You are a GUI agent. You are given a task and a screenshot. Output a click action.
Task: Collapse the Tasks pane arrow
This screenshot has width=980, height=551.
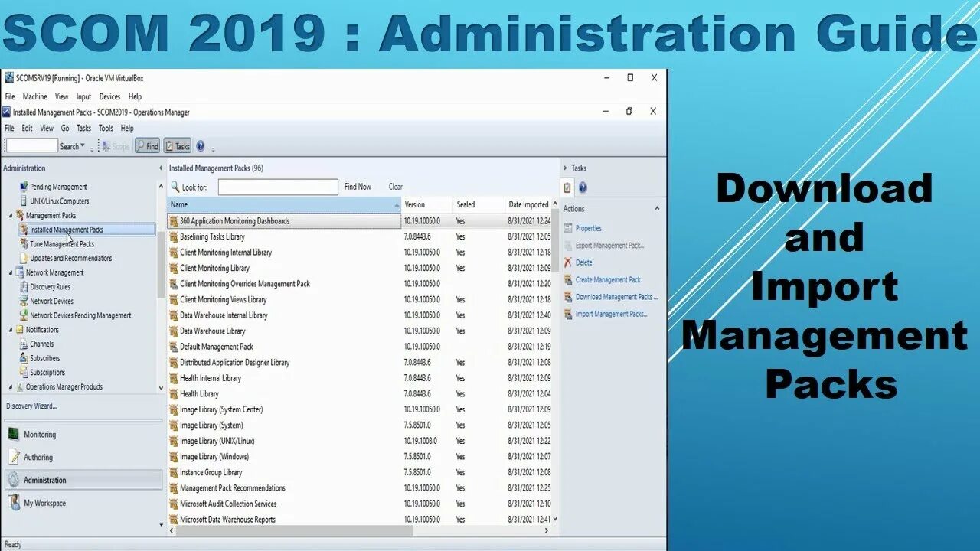(x=565, y=168)
